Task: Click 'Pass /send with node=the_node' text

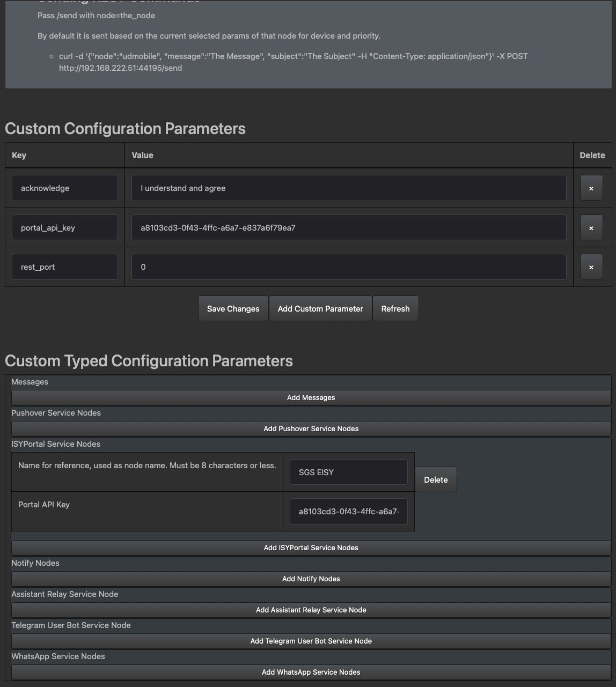Action: 97,16
